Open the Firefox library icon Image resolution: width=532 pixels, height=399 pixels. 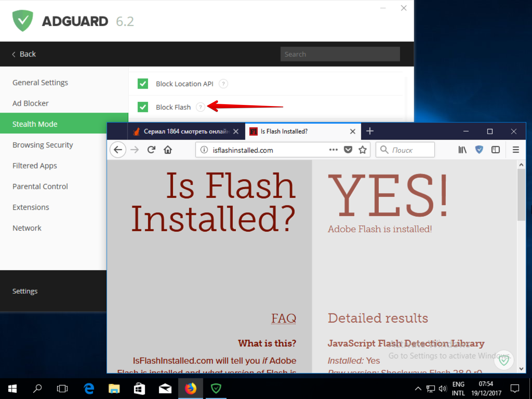462,150
